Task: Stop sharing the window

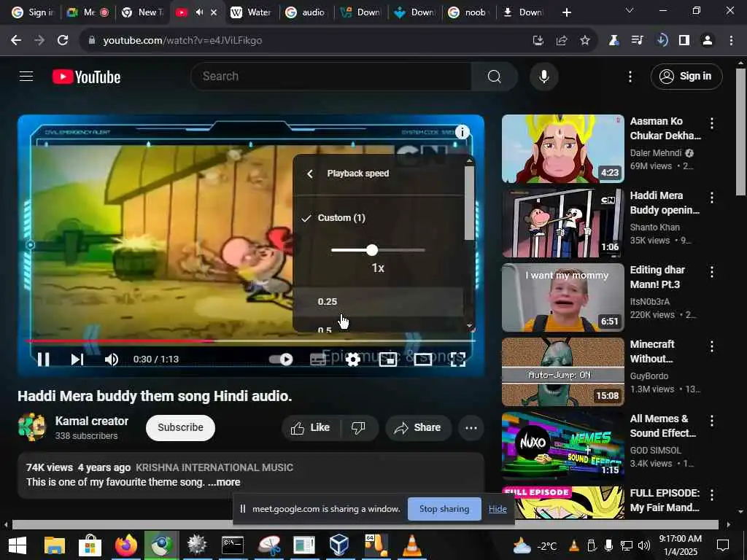Action: point(444,509)
